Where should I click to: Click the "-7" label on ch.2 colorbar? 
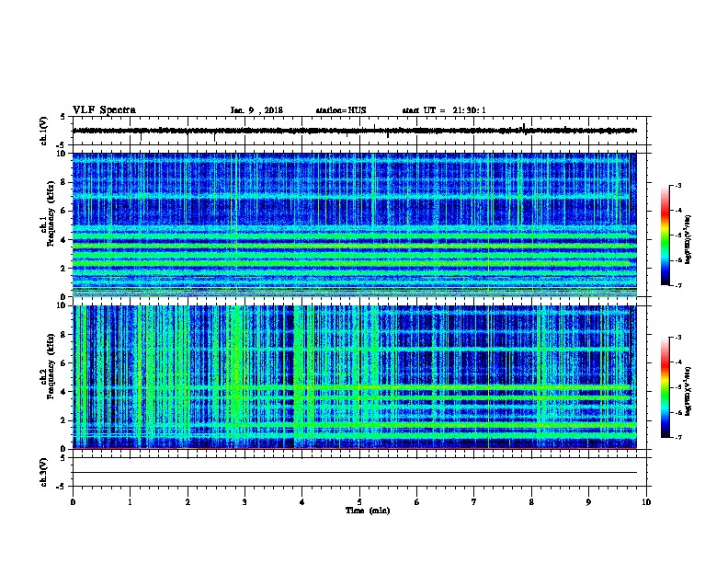tap(677, 437)
